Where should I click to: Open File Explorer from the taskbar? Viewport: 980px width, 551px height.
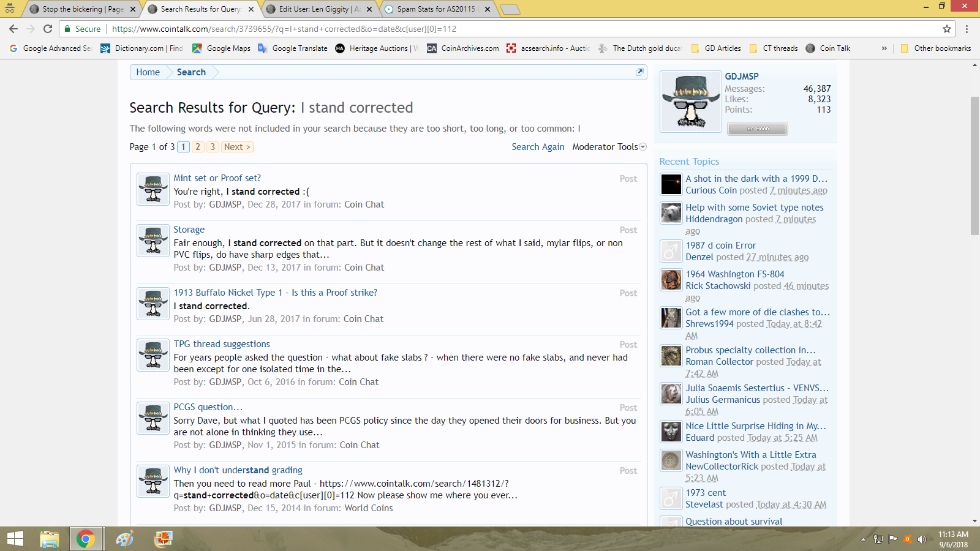point(49,539)
